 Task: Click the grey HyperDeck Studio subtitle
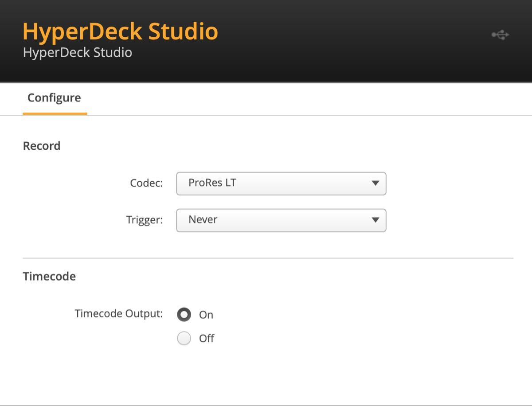pyautogui.click(x=77, y=53)
